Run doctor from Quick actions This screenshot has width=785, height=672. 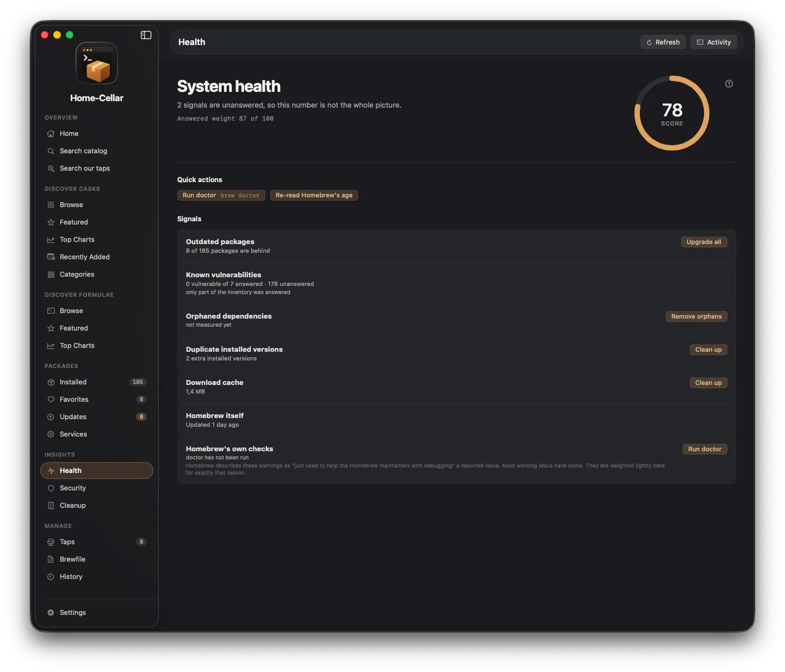[221, 195]
